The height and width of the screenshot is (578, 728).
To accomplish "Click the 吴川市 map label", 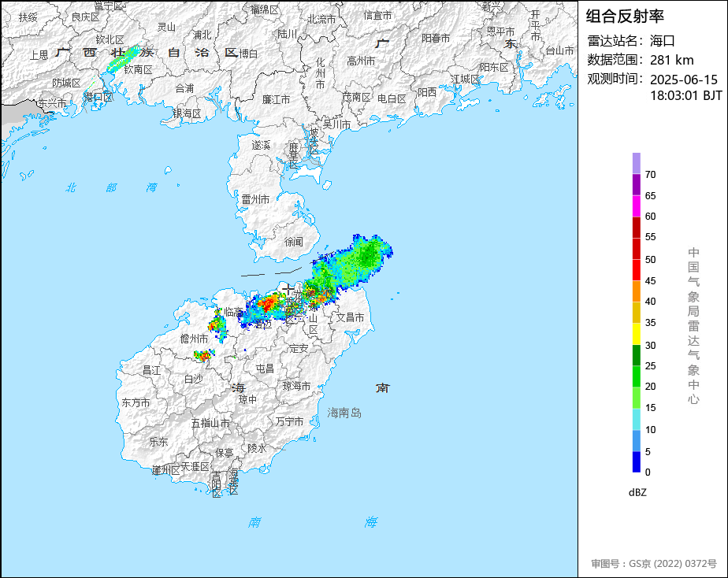I will coord(336,124).
